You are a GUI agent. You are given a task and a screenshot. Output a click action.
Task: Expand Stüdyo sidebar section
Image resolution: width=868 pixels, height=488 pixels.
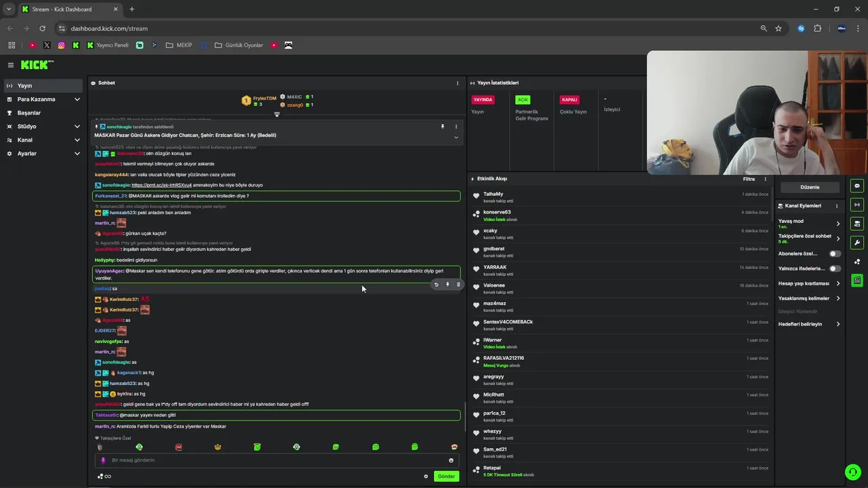coord(43,126)
